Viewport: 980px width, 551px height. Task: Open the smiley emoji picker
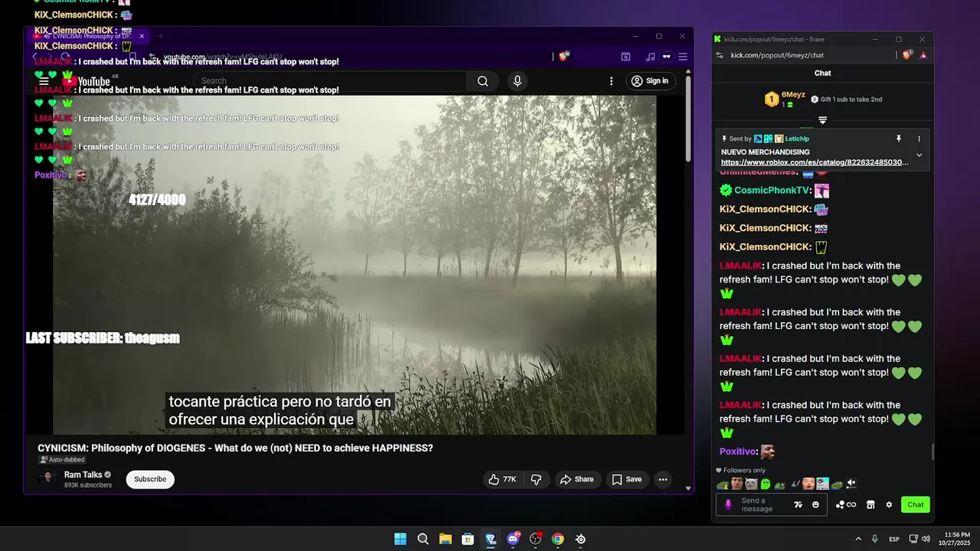[x=815, y=505]
